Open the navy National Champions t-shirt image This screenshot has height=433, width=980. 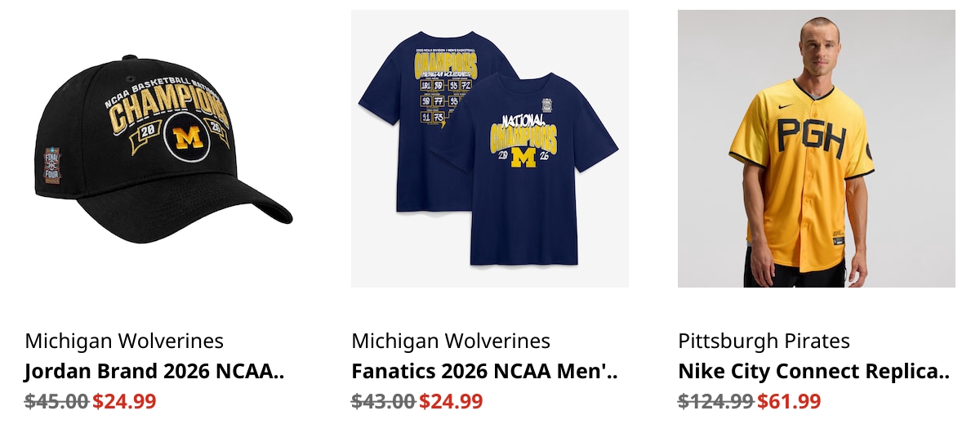[x=490, y=149]
